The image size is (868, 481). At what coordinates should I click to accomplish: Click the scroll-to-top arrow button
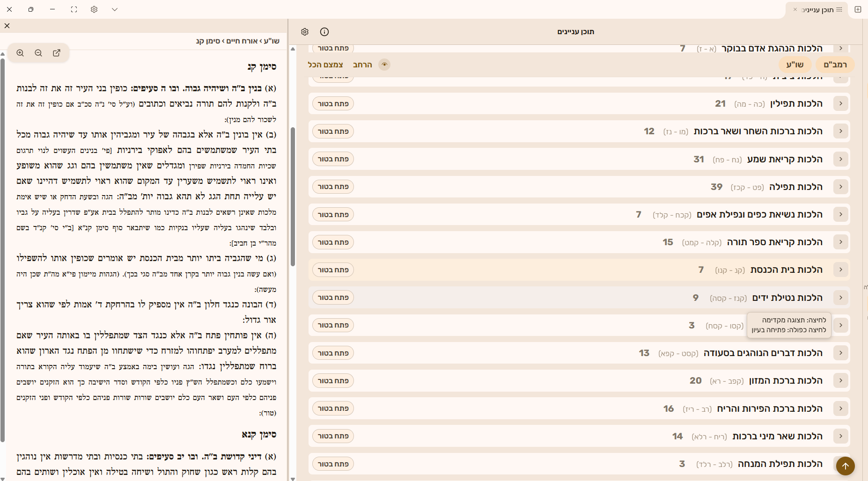point(846,466)
